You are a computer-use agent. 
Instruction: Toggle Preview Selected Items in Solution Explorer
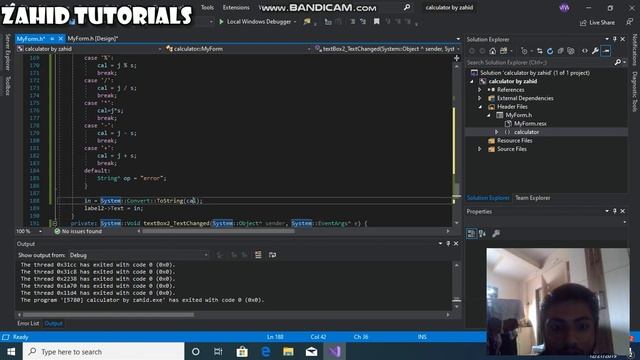tap(606, 51)
